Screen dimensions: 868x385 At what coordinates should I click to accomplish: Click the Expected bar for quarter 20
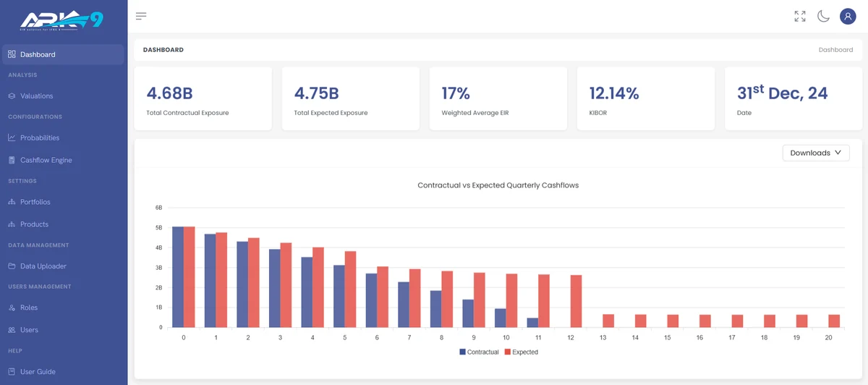(x=834, y=321)
